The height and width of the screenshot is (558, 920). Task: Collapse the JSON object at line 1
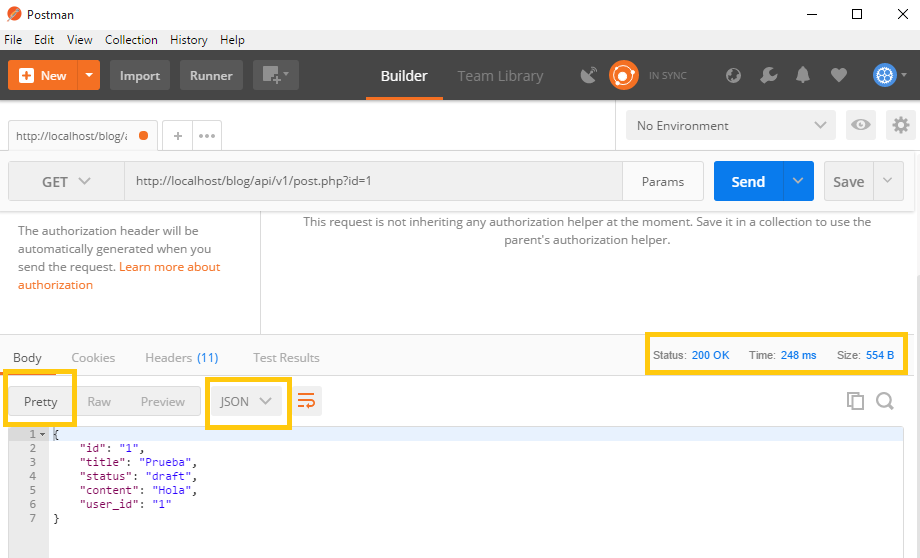click(x=42, y=434)
